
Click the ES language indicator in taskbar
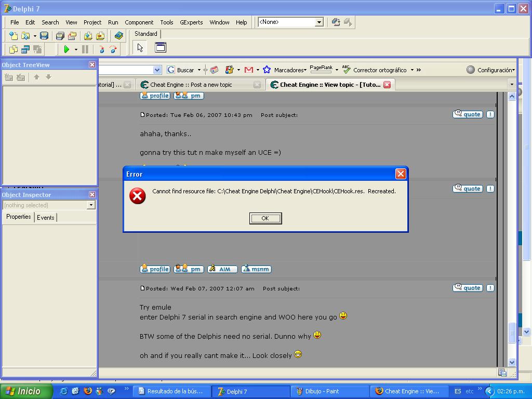(x=458, y=391)
